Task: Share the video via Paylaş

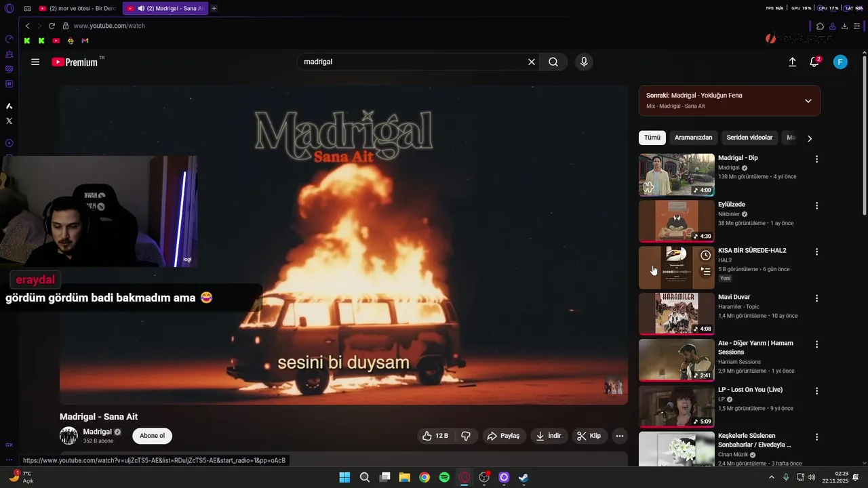Action: (x=504, y=436)
